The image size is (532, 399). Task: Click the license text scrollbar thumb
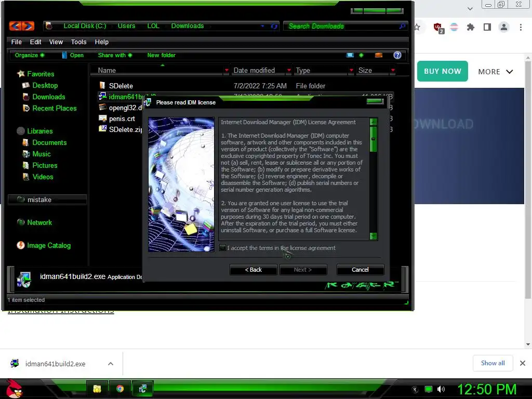tap(373, 139)
